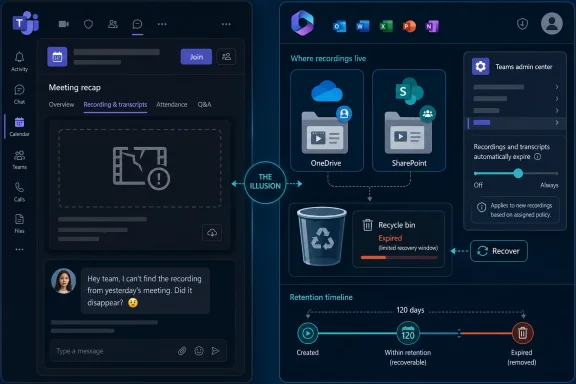Click "Always" label under the slider

[549, 185]
